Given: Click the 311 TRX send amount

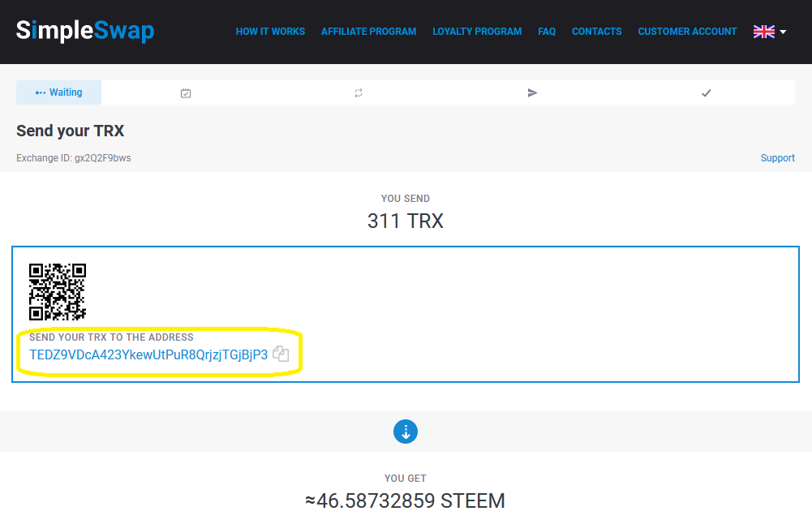Looking at the screenshot, I should pyautogui.click(x=406, y=221).
